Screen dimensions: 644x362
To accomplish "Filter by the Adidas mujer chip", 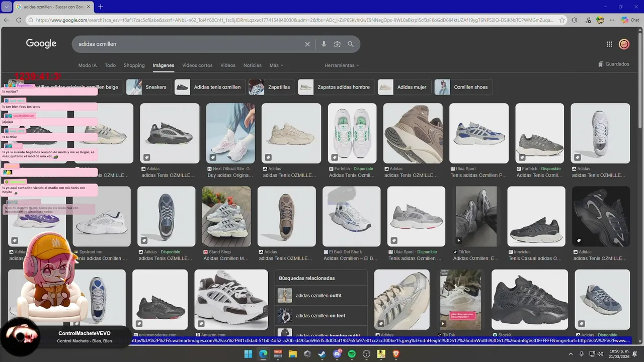I will coord(405,87).
